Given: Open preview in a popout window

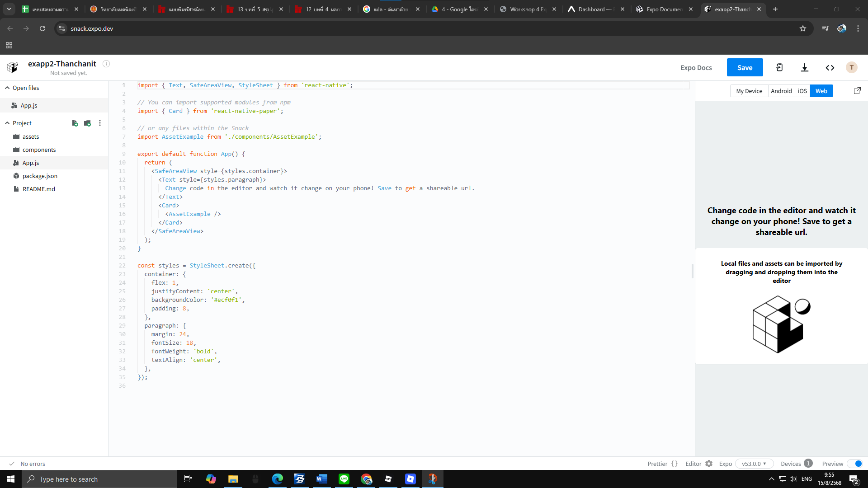Looking at the screenshot, I should point(857,91).
